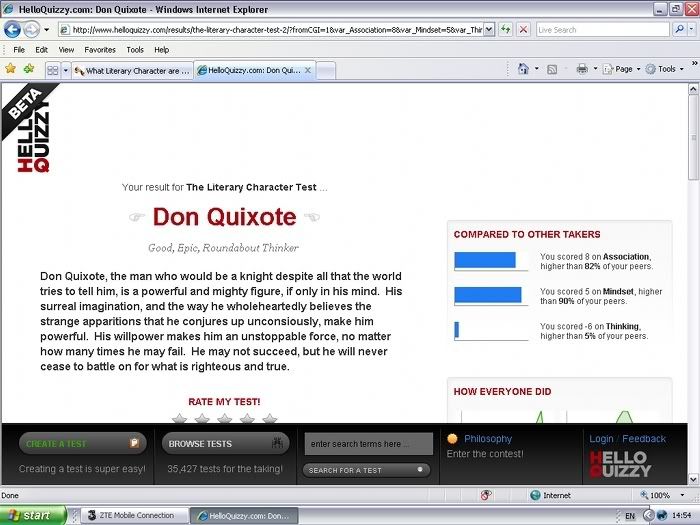
Task: Click the vertical scrollbar up arrow
Action: [x=693, y=88]
